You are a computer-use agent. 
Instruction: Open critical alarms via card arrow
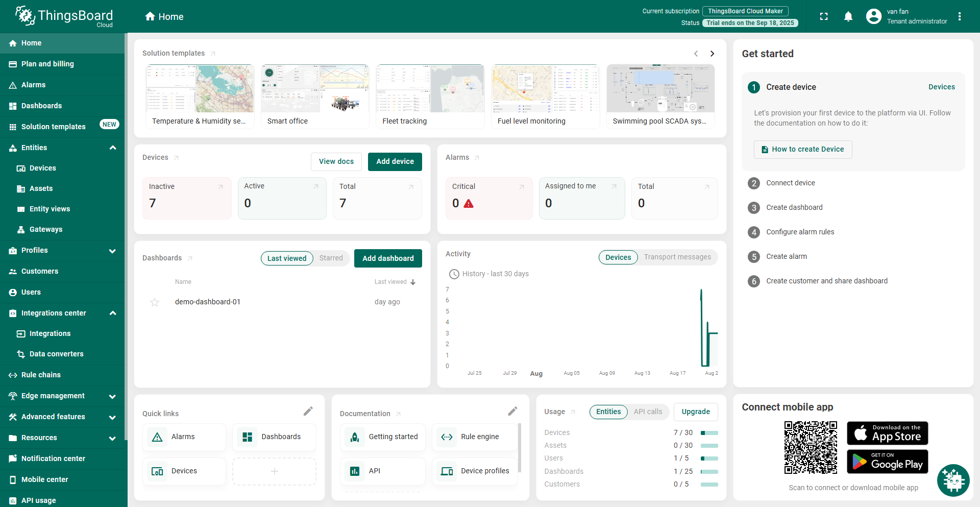[522, 187]
